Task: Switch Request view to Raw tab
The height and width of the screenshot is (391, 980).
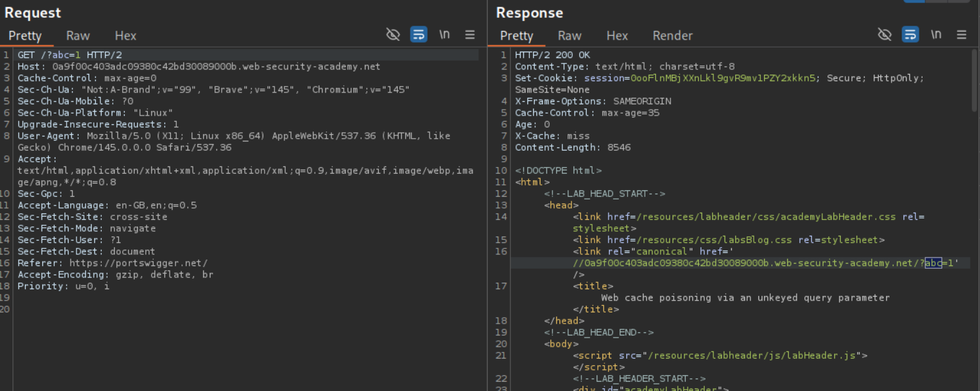Action: point(78,36)
